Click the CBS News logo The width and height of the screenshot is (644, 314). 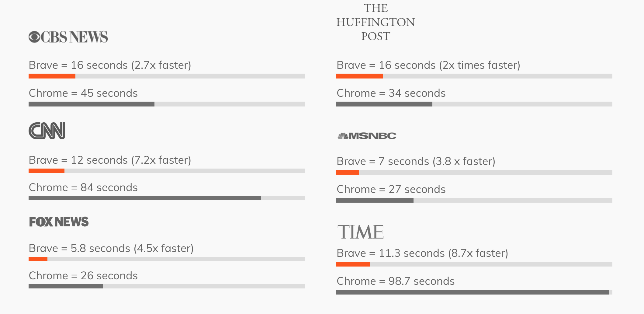[68, 37]
